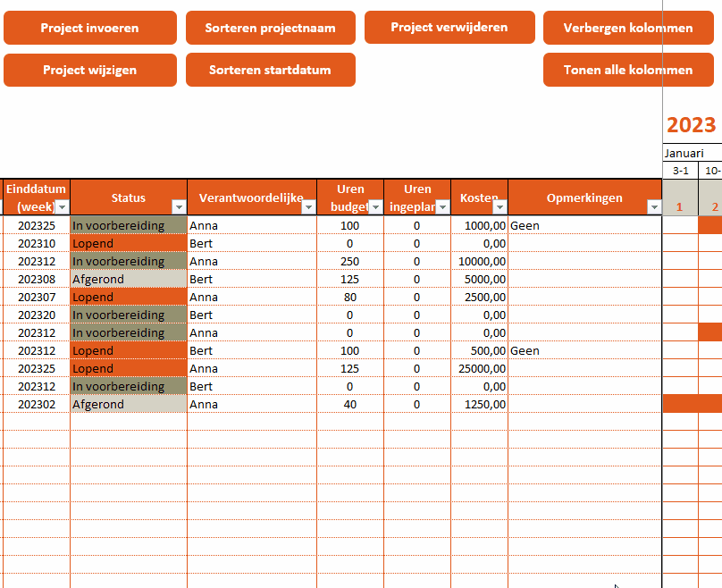Click the "Tonen alle kolommen" button

click(x=629, y=70)
